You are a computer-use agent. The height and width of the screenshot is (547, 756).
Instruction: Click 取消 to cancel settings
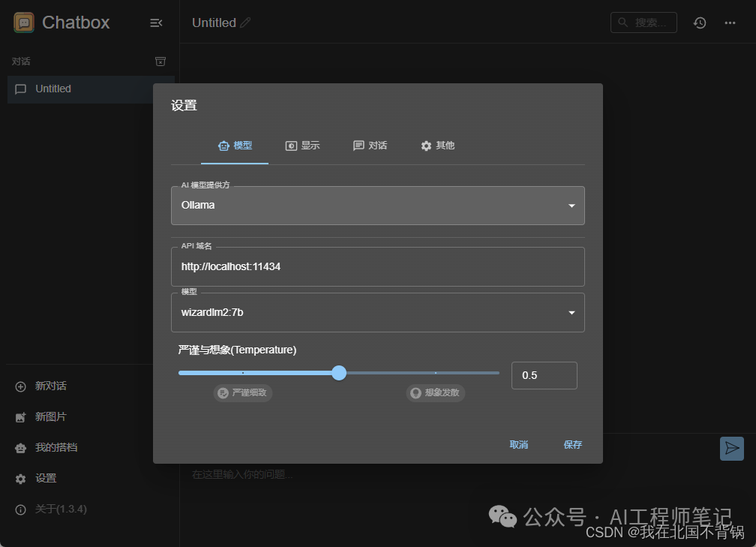pos(519,445)
